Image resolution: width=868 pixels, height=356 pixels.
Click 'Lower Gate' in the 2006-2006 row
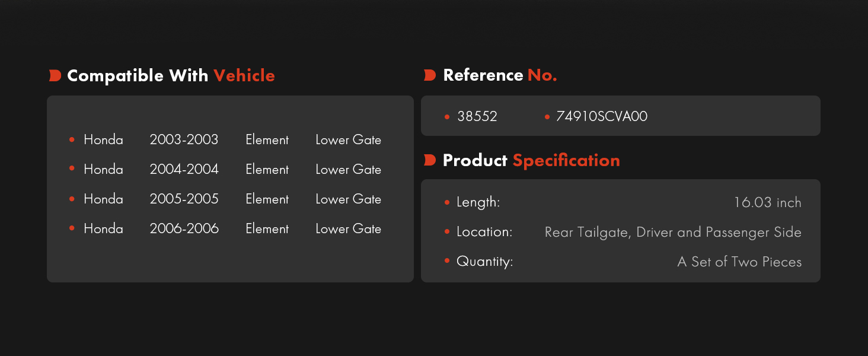click(348, 229)
